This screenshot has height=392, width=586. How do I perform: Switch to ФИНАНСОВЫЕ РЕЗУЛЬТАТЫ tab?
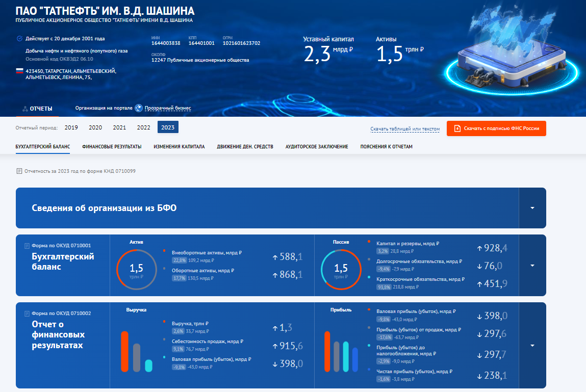click(x=112, y=147)
